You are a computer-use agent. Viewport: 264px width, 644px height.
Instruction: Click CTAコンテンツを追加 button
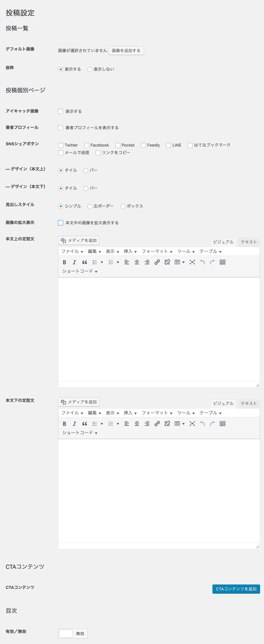coord(236,589)
